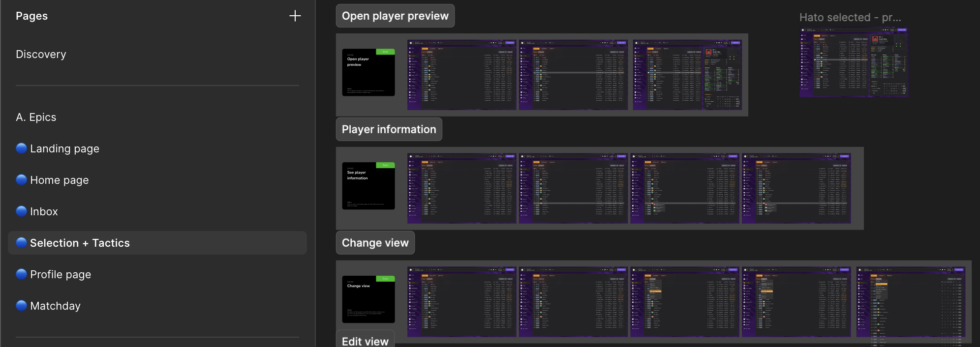980x347 pixels.
Task: Click the Change view section label
Action: (375, 243)
